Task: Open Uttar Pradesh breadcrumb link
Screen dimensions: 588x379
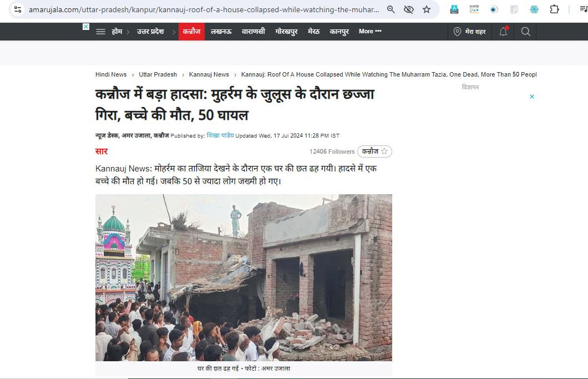Action: click(158, 74)
